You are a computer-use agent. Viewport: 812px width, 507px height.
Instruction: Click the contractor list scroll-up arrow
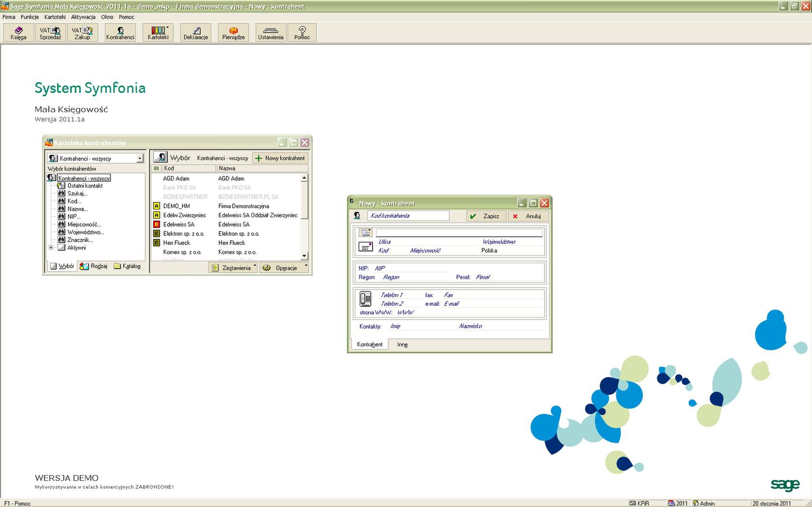(x=304, y=178)
